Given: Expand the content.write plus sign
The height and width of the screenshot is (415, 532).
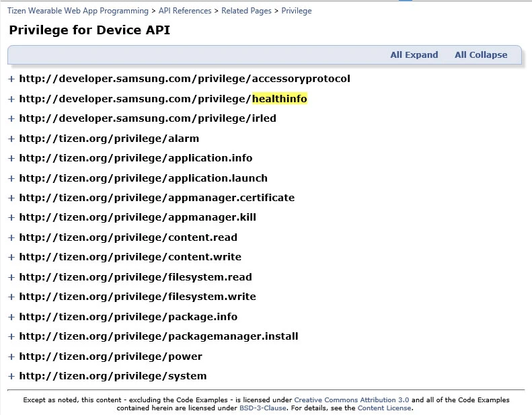Looking at the screenshot, I should pos(11,257).
